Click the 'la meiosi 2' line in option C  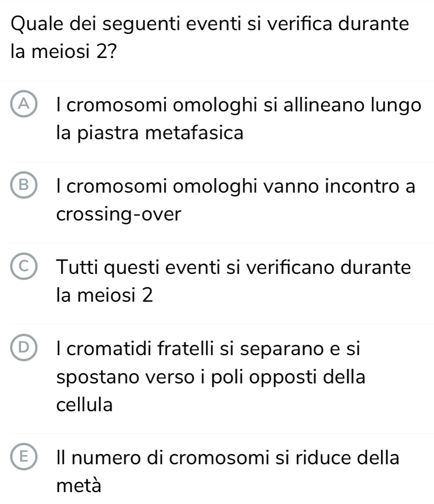tap(105, 295)
